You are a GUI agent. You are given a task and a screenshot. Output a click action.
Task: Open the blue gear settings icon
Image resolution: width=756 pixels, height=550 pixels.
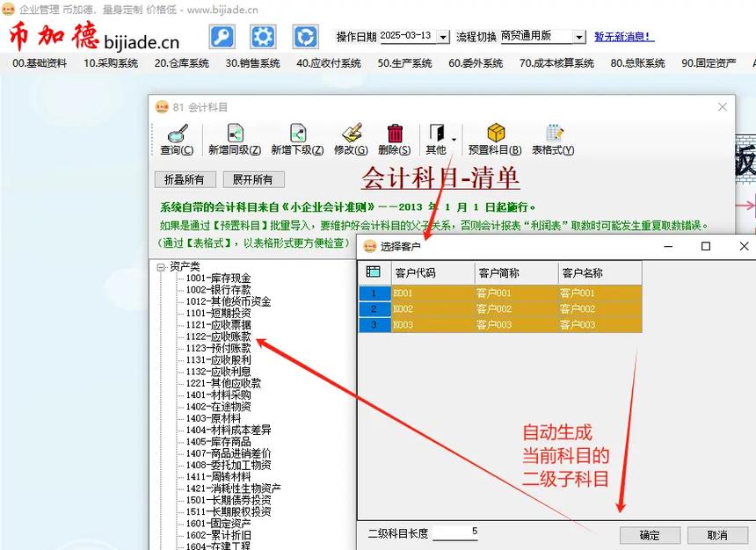261,36
